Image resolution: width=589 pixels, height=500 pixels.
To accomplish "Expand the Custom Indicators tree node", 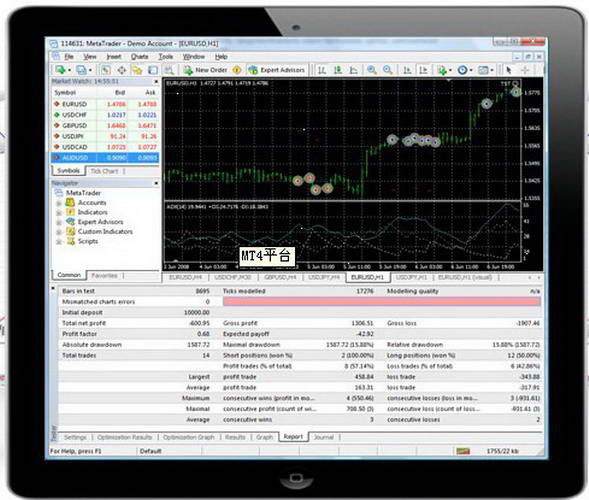I will 59,232.
